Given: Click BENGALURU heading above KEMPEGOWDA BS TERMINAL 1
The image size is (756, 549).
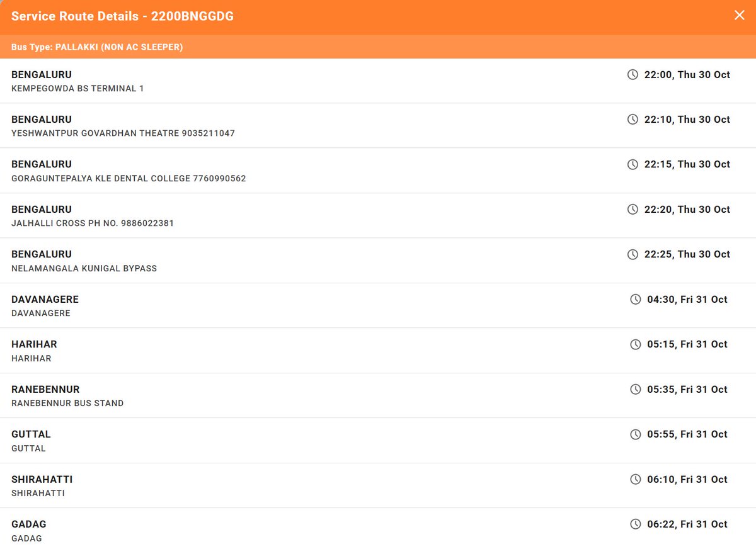Looking at the screenshot, I should click(42, 75).
